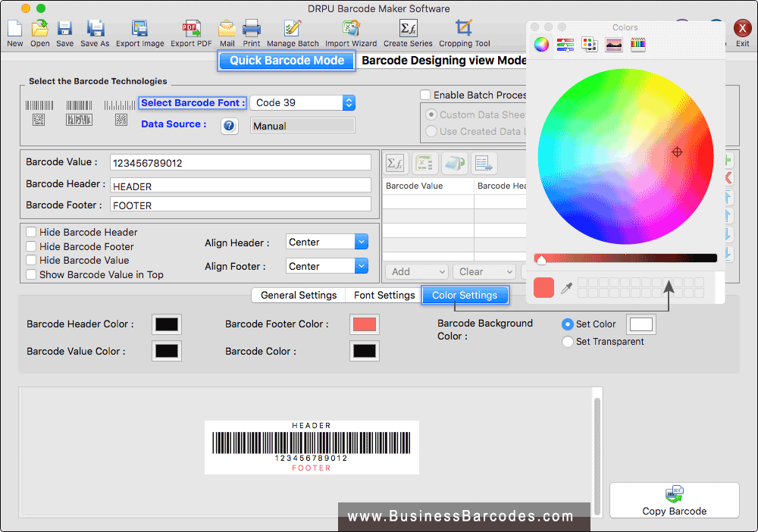Click the Barcode Value Color swatch
Image resolution: width=758 pixels, height=532 pixels.
[167, 352]
